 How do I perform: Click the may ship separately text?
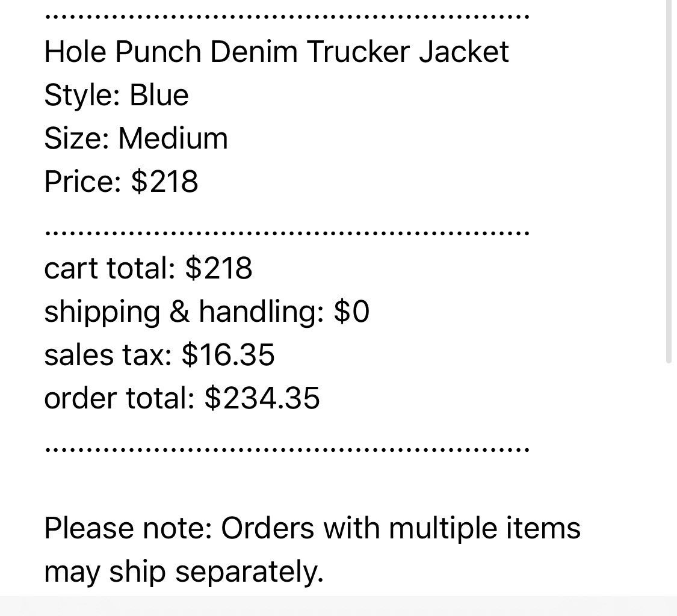184,571
